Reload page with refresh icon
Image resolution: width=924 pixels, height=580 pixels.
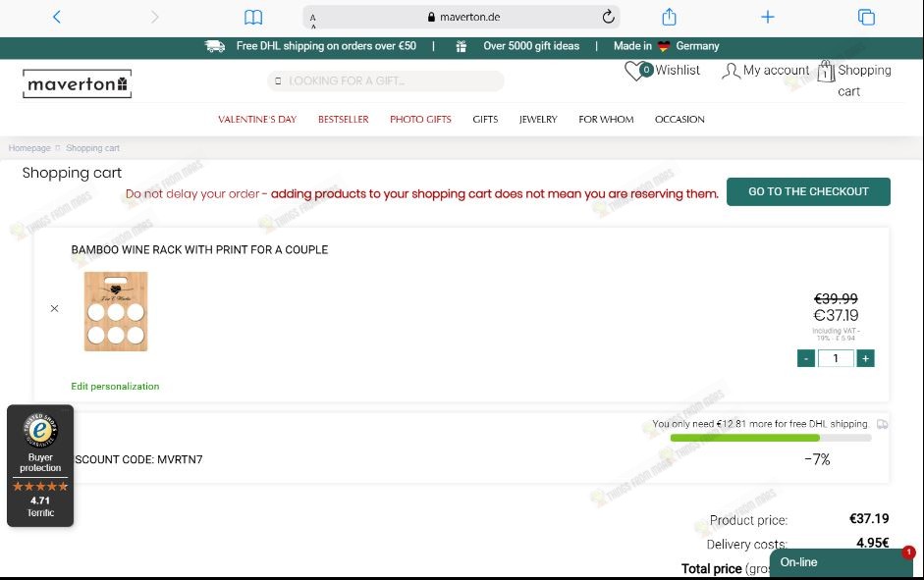pos(608,17)
